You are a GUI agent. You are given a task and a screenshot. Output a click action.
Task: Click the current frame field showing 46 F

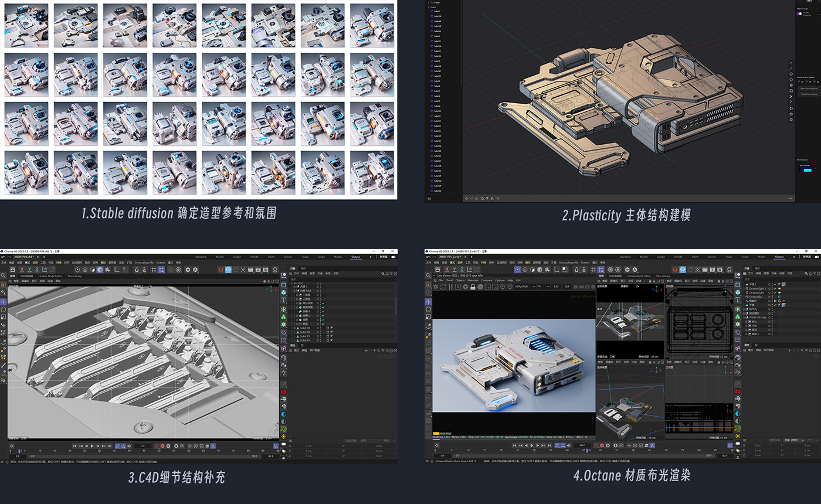[x=581, y=446]
